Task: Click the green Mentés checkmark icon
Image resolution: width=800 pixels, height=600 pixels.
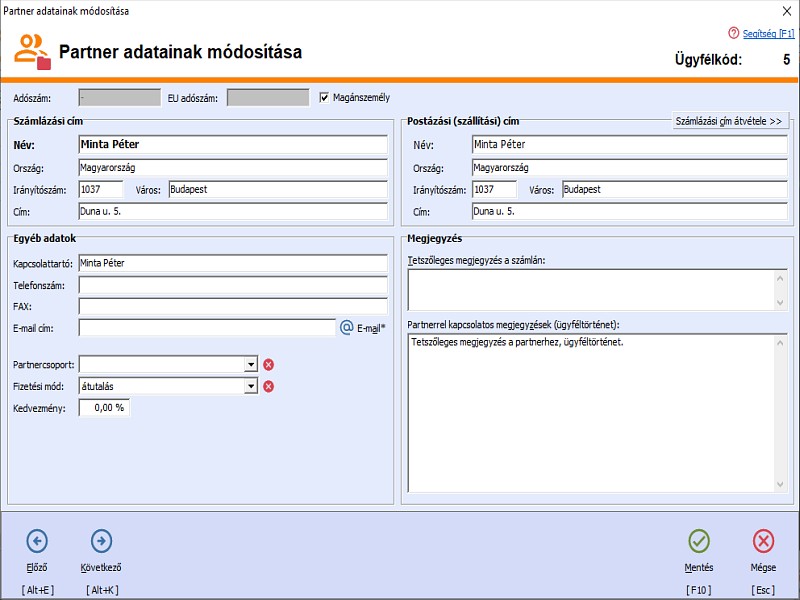Action: click(x=699, y=541)
